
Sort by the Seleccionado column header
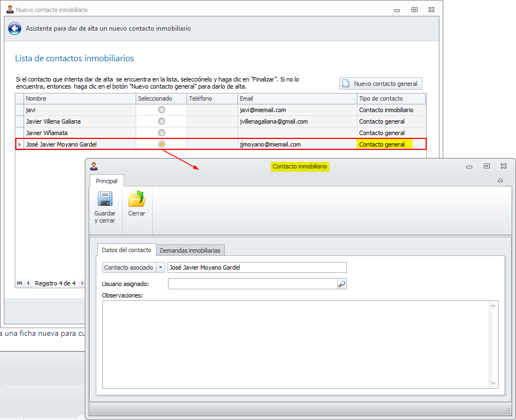(x=161, y=98)
